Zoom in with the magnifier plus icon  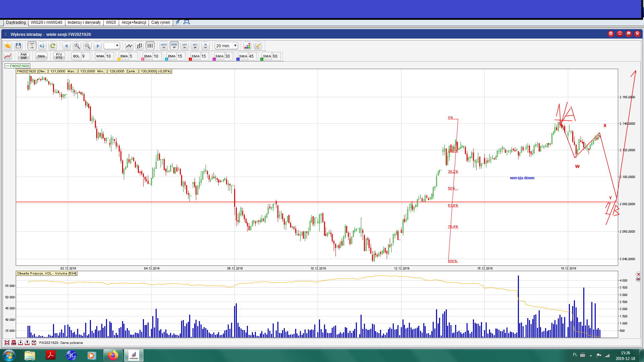pyautogui.click(x=77, y=46)
